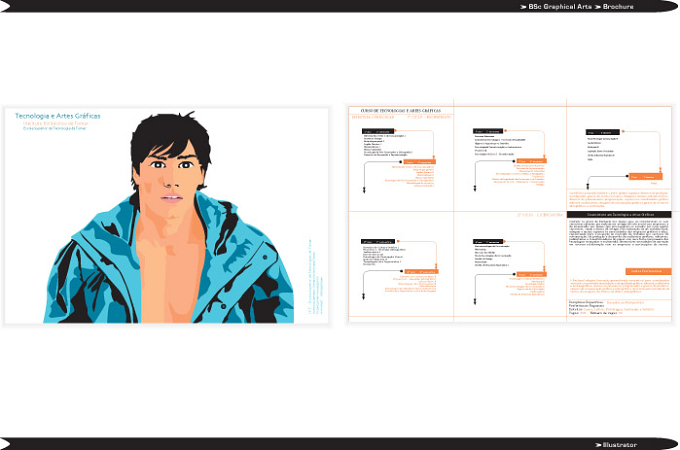Click 'Instituto Politécnico de Tomar' subtitle
This screenshot has width=680, height=450.
(56, 124)
